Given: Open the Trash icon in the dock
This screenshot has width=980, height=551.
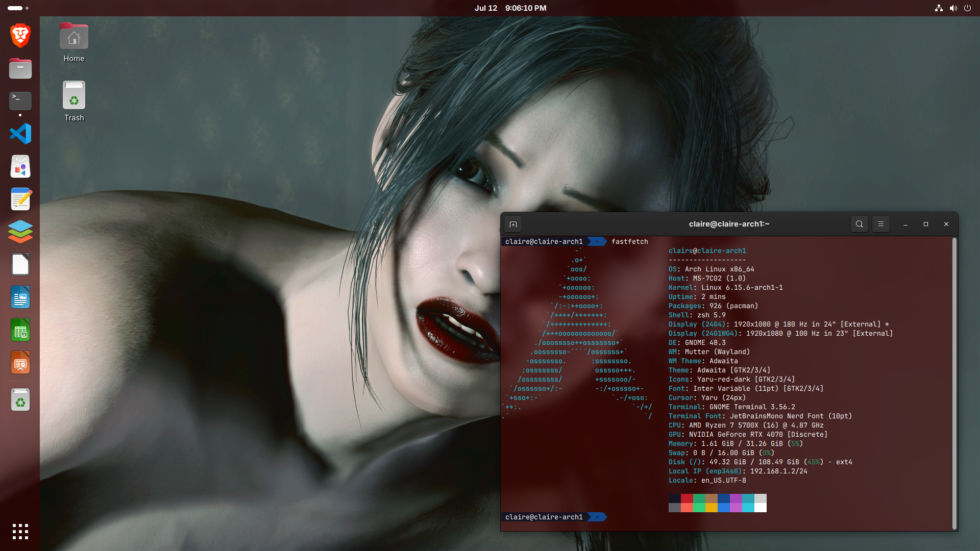Looking at the screenshot, I should click(x=20, y=400).
